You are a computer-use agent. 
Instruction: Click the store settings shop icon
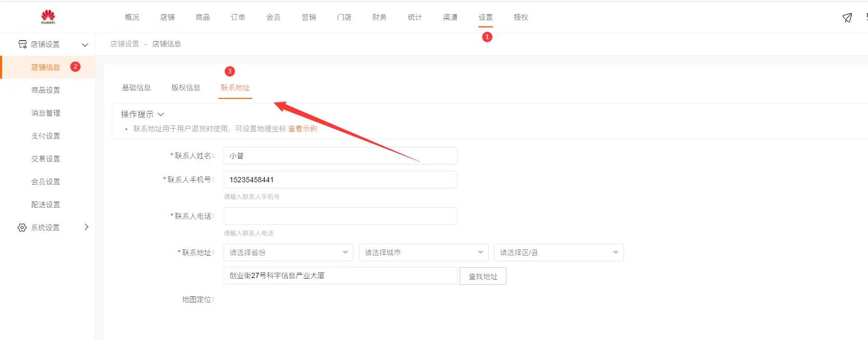[x=22, y=44]
